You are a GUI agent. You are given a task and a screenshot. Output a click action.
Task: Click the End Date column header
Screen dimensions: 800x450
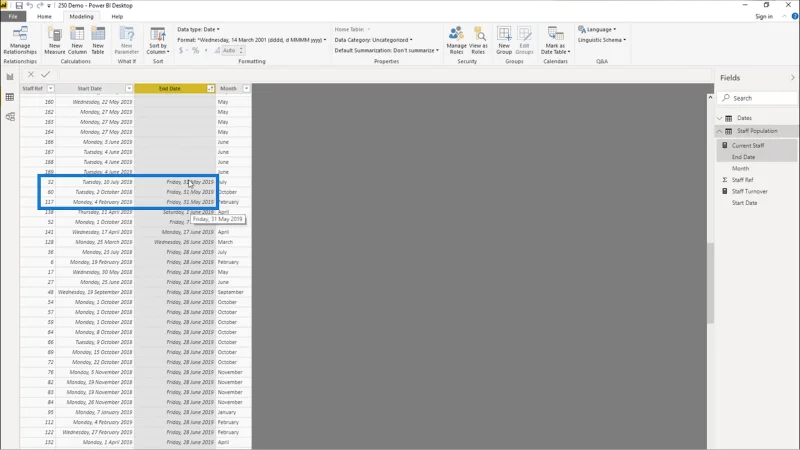(170, 88)
